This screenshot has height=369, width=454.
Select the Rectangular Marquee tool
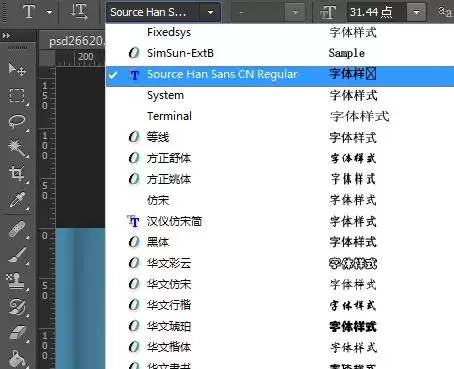click(x=17, y=95)
